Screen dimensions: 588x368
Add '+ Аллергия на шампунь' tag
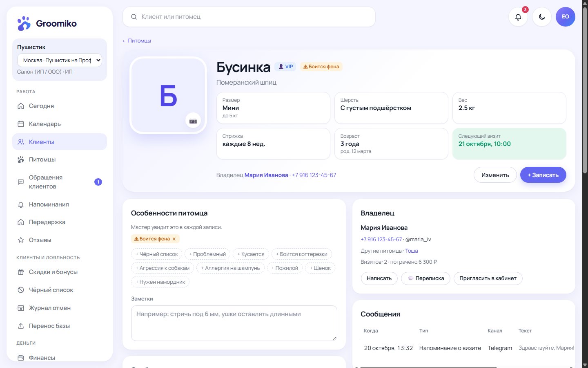[230, 268]
